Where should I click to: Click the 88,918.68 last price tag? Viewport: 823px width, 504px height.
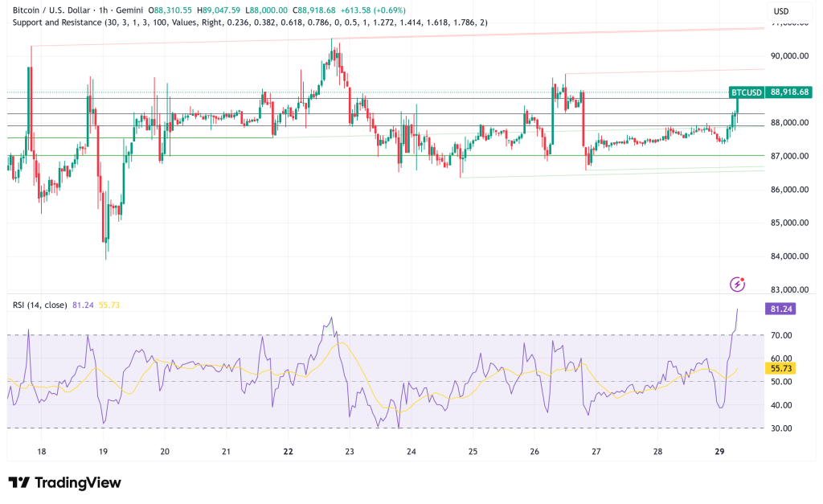788,93
